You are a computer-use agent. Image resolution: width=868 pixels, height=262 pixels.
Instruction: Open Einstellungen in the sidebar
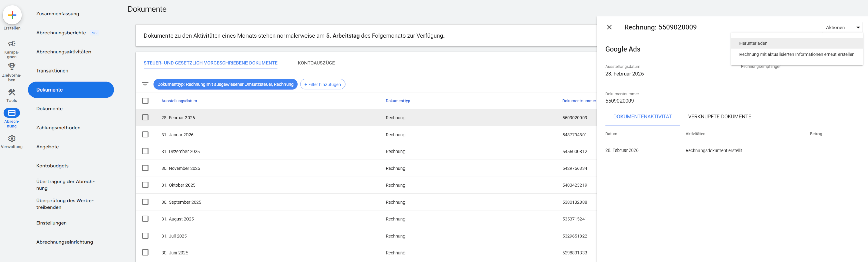(52, 223)
